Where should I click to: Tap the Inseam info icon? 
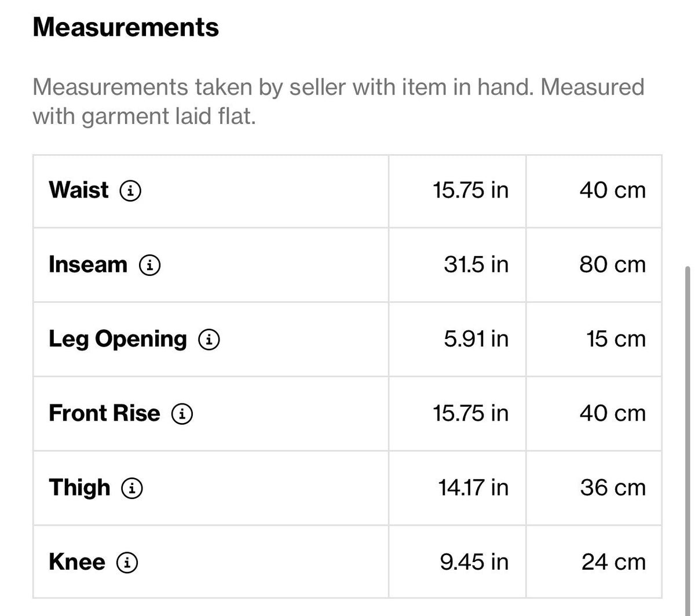[149, 265]
